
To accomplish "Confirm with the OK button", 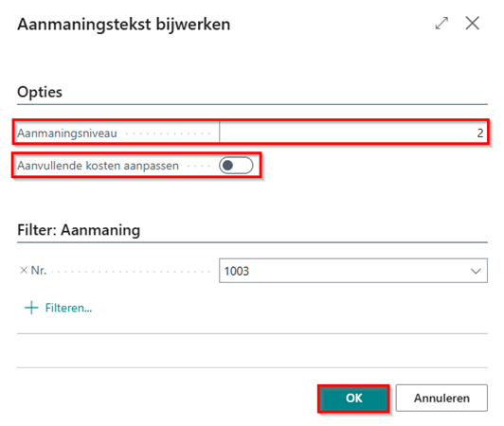I will click(x=353, y=399).
